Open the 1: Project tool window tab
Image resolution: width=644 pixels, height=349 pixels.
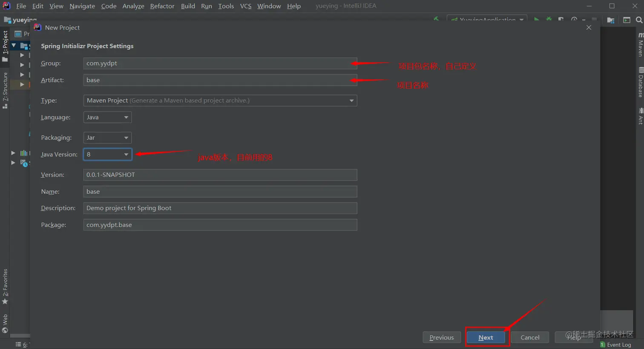point(5,46)
